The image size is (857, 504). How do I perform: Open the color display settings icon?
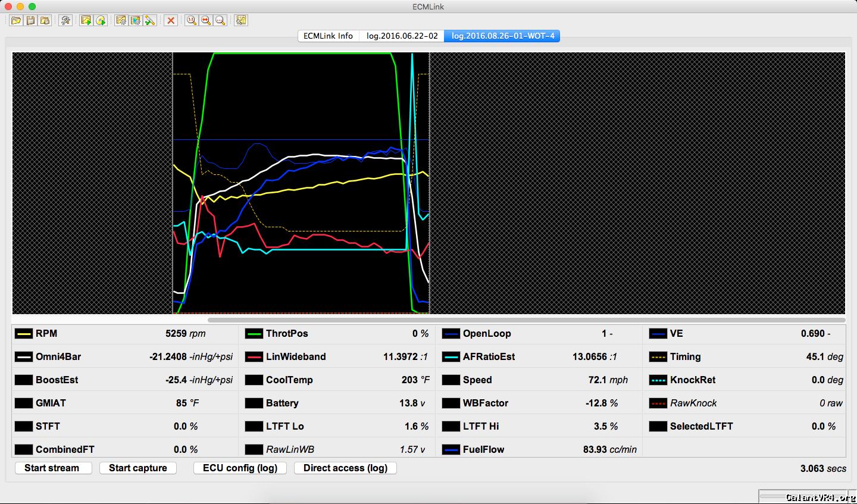point(136,20)
